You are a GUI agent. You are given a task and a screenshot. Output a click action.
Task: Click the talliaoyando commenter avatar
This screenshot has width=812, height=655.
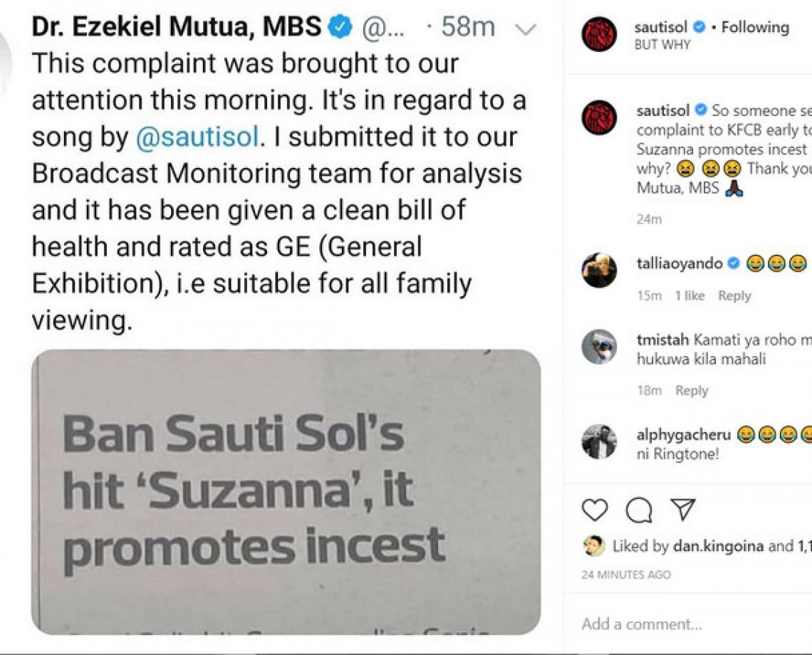598,271
